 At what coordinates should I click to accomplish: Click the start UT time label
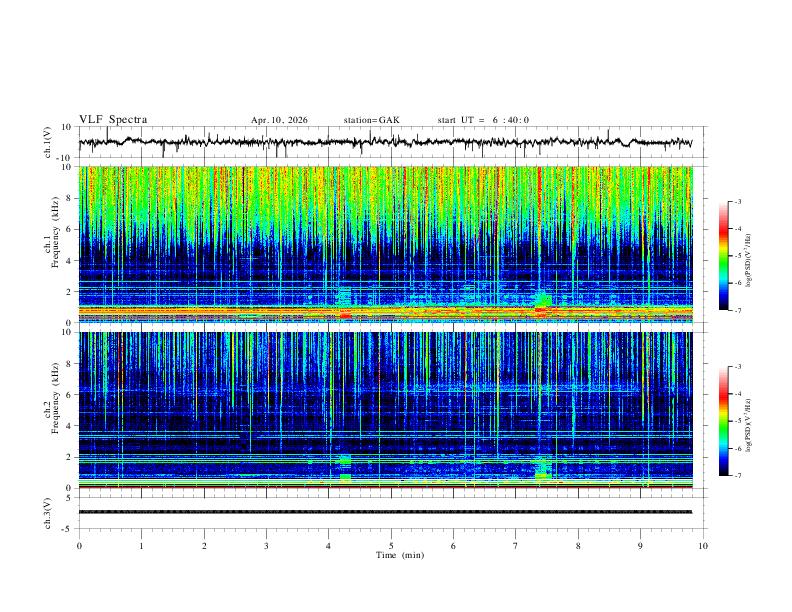(483, 120)
